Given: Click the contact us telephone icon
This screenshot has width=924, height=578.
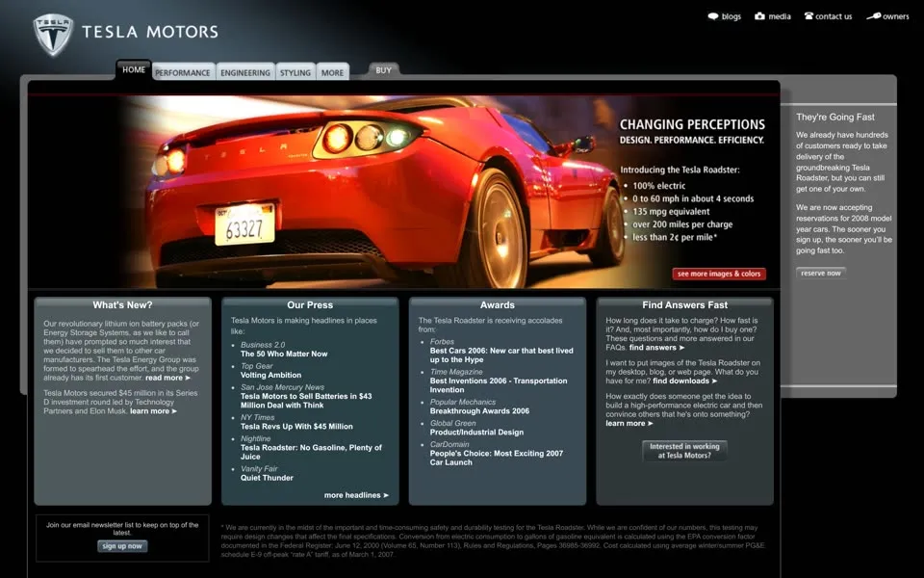Looking at the screenshot, I should tap(808, 16).
